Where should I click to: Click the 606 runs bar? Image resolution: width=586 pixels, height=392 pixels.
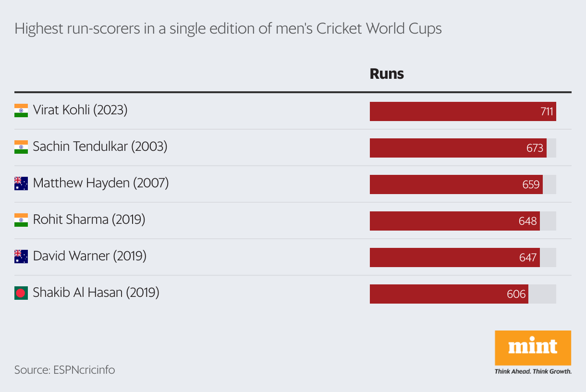coord(449,294)
